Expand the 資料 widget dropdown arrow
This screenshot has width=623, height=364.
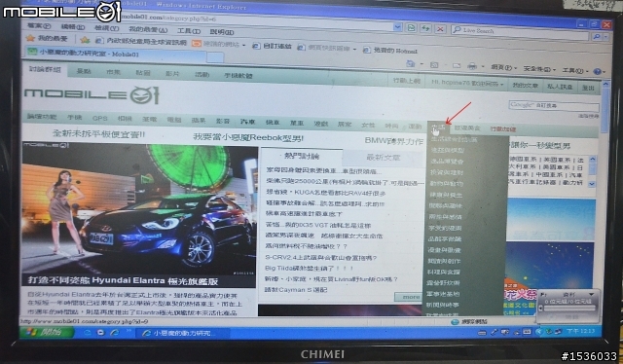(x=592, y=294)
